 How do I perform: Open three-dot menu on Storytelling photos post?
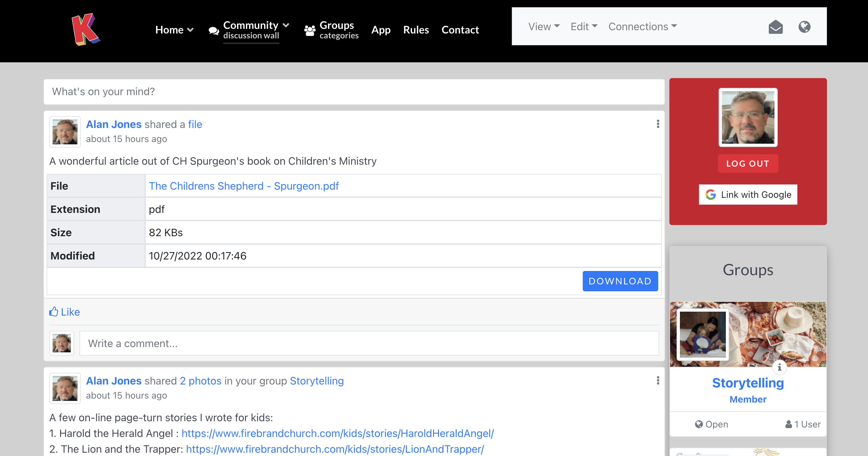(658, 381)
